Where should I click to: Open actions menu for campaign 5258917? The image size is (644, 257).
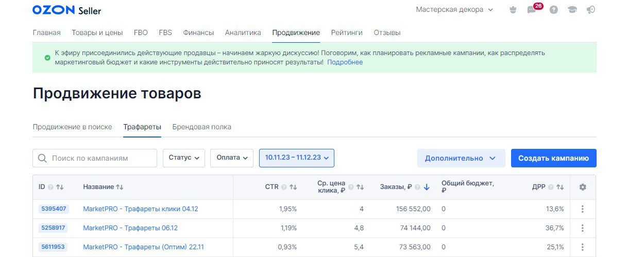[583, 228]
